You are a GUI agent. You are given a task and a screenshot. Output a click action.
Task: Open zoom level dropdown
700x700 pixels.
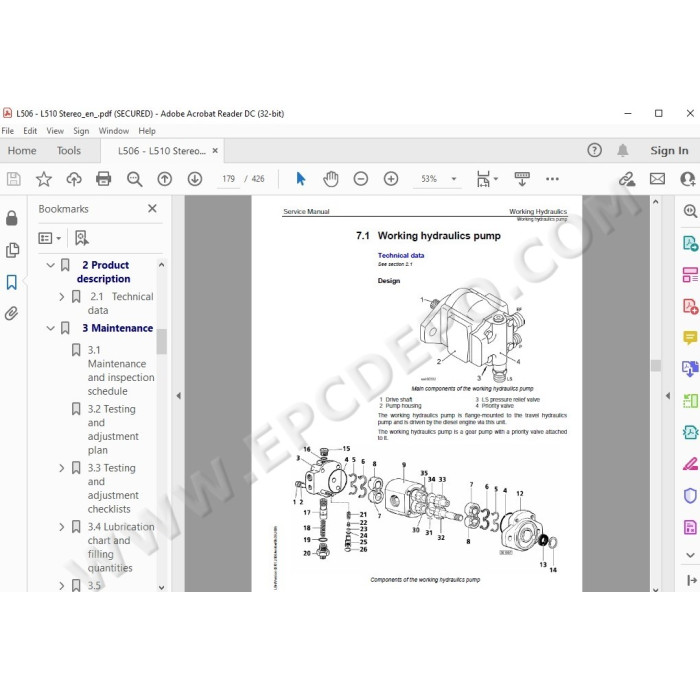(x=454, y=179)
